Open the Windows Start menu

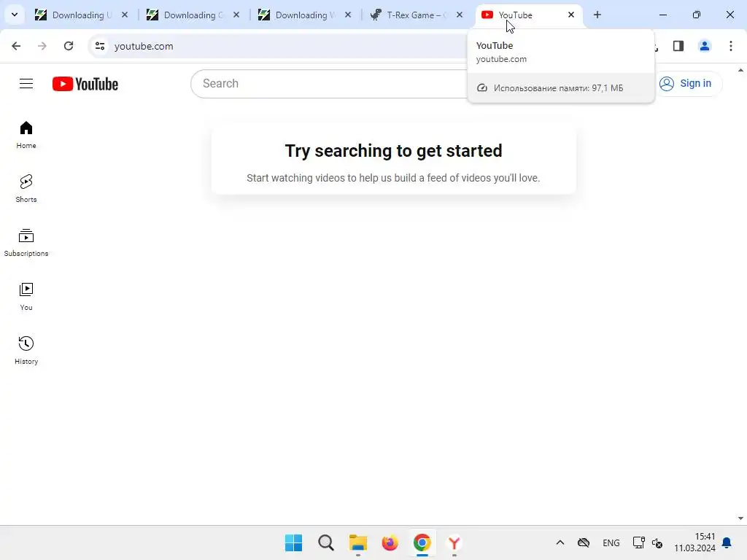click(293, 542)
